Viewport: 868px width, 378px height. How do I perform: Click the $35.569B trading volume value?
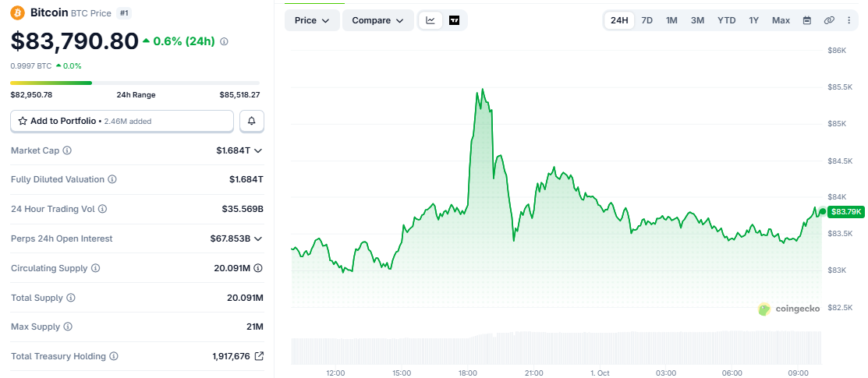tap(243, 209)
